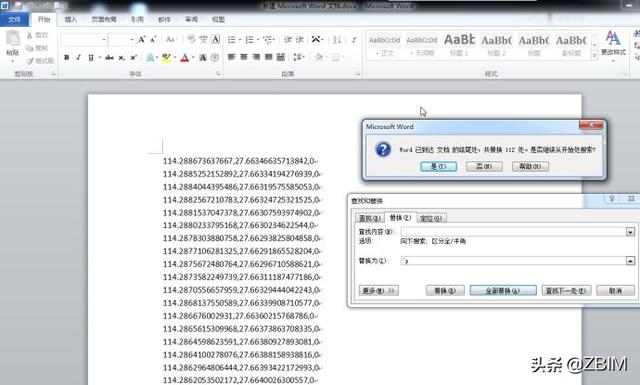Switch to the Page Layout (页面布局) tab
Viewport: 640px width, 385px height.
104,20
